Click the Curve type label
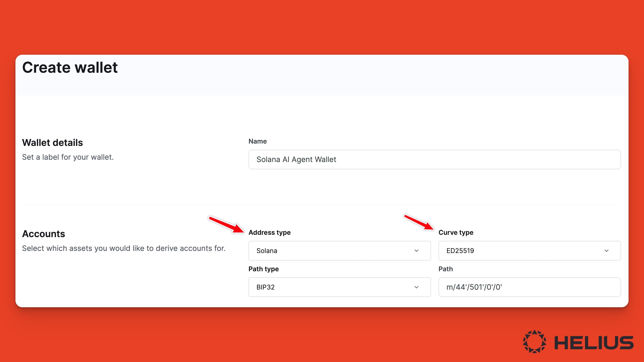 click(x=455, y=232)
